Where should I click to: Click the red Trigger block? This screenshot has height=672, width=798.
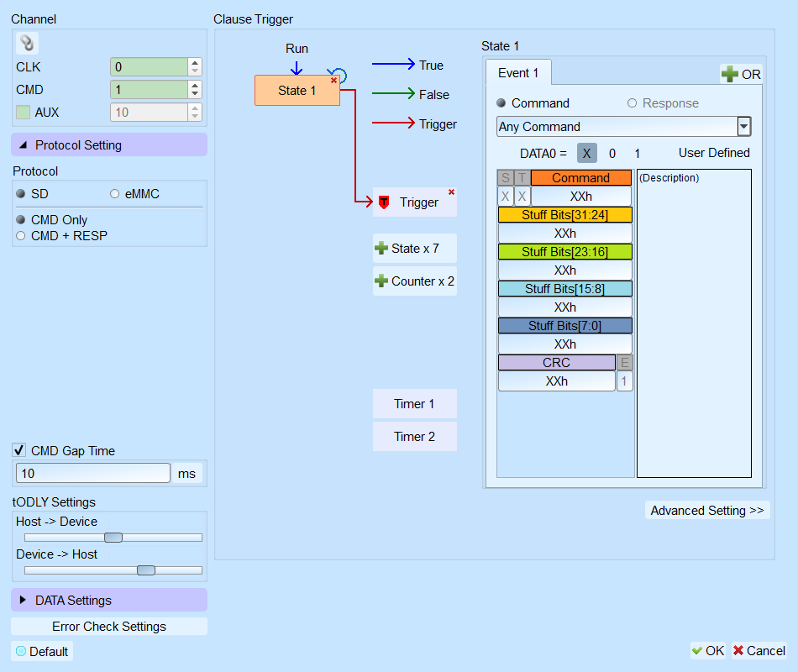click(x=415, y=202)
